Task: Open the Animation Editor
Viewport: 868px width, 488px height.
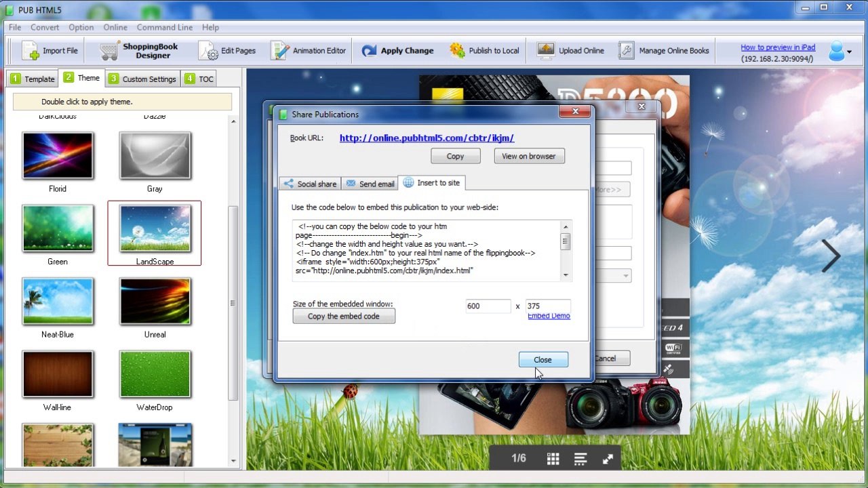Action: [309, 51]
